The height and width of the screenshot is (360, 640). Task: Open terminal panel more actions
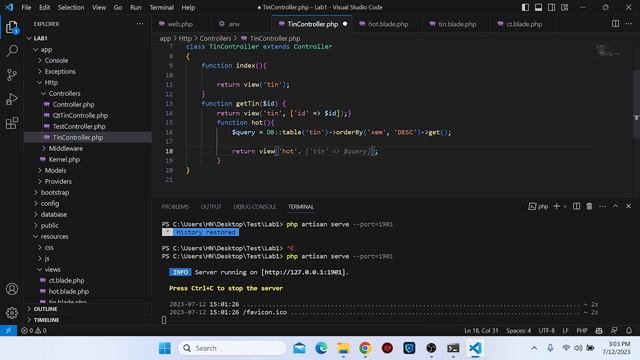602,207
